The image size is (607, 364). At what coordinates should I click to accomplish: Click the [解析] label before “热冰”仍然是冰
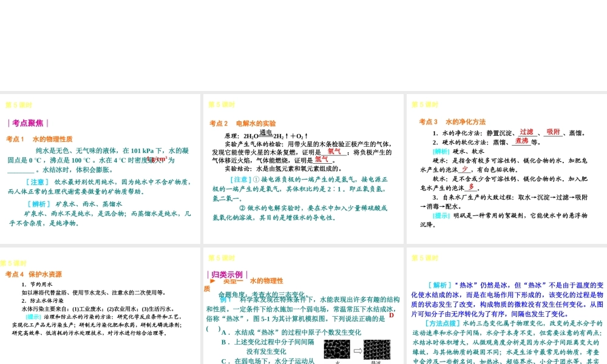pos(440,285)
